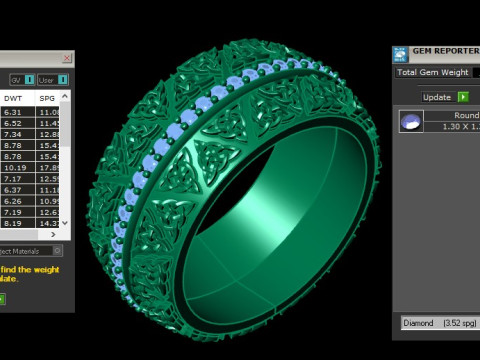Click the weight table's up scroll arrow

65,96
